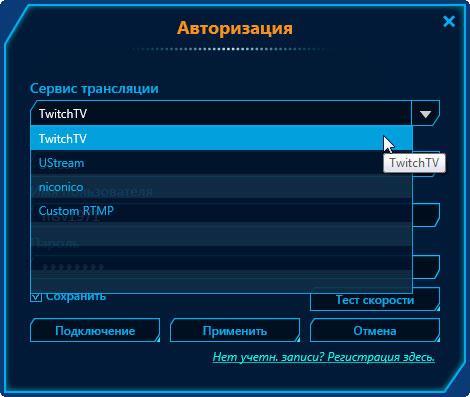The width and height of the screenshot is (470, 397).
Task: Close the Авторизация dialog with the X
Action: (449, 22)
